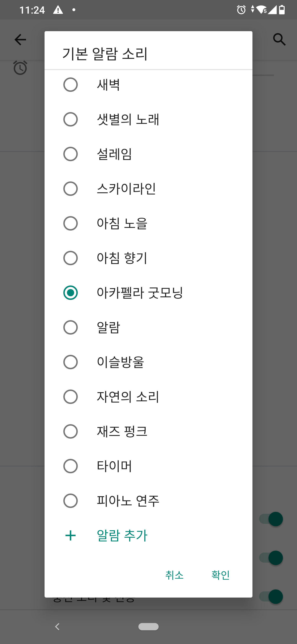Tap the 알람 추가 link text
The height and width of the screenshot is (644, 297).
pyautogui.click(x=122, y=535)
